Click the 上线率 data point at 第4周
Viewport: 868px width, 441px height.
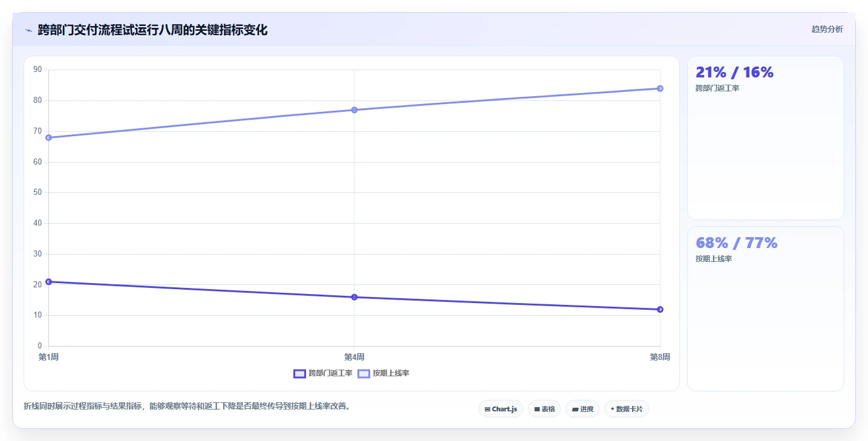(354, 110)
